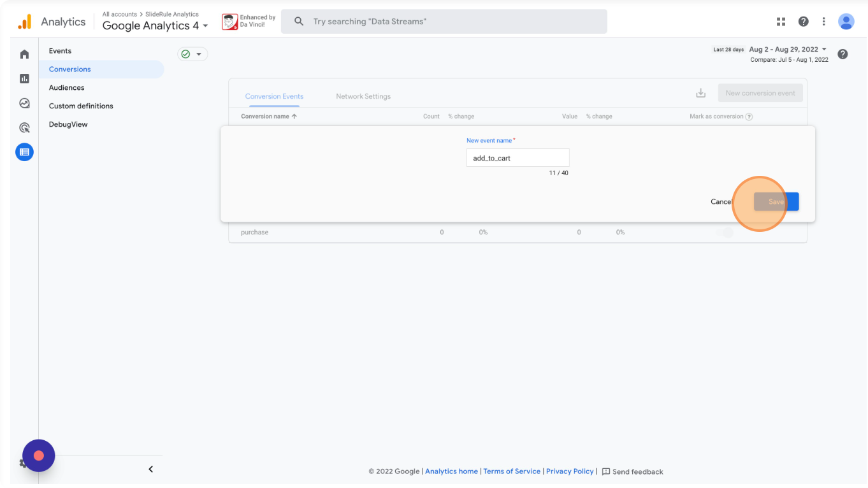Viewport: 868px width, 488px height.
Task: Click the New event name input field
Action: [517, 158]
